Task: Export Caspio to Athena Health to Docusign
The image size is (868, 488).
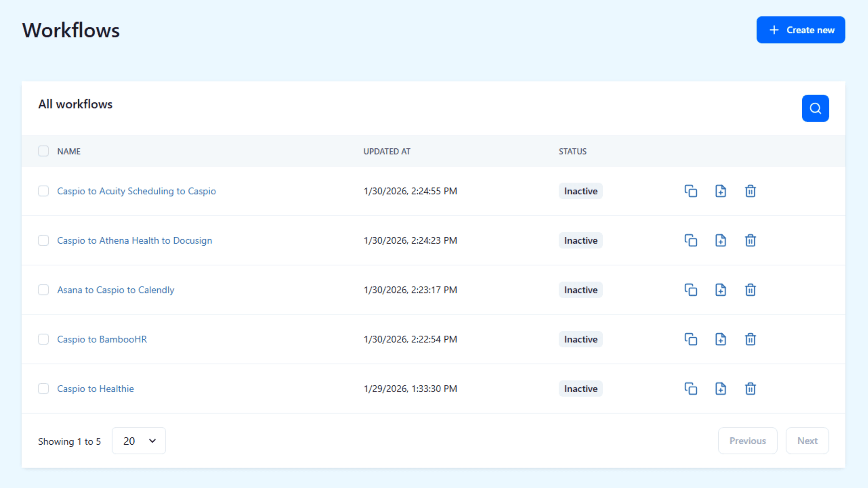Action: tap(721, 240)
